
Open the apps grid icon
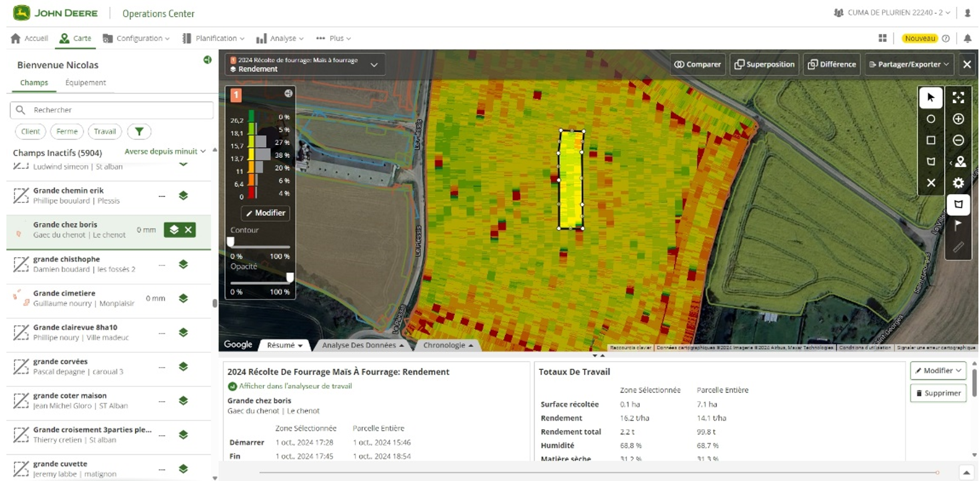882,38
